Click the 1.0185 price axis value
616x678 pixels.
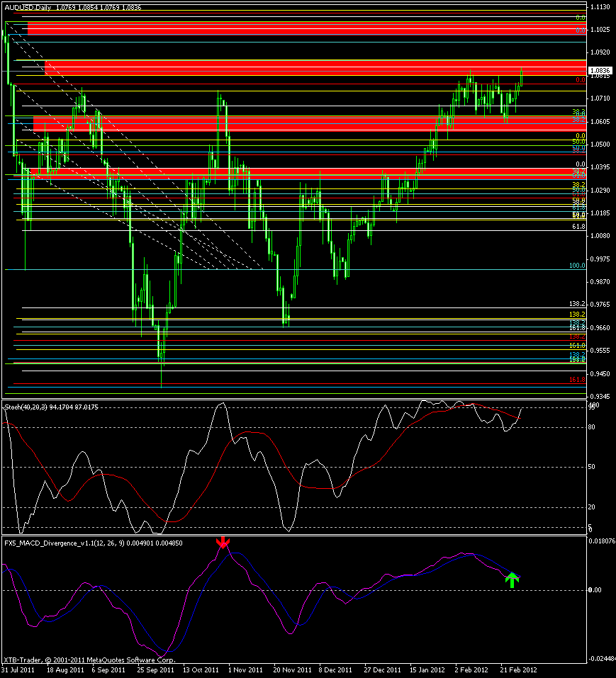click(600, 213)
